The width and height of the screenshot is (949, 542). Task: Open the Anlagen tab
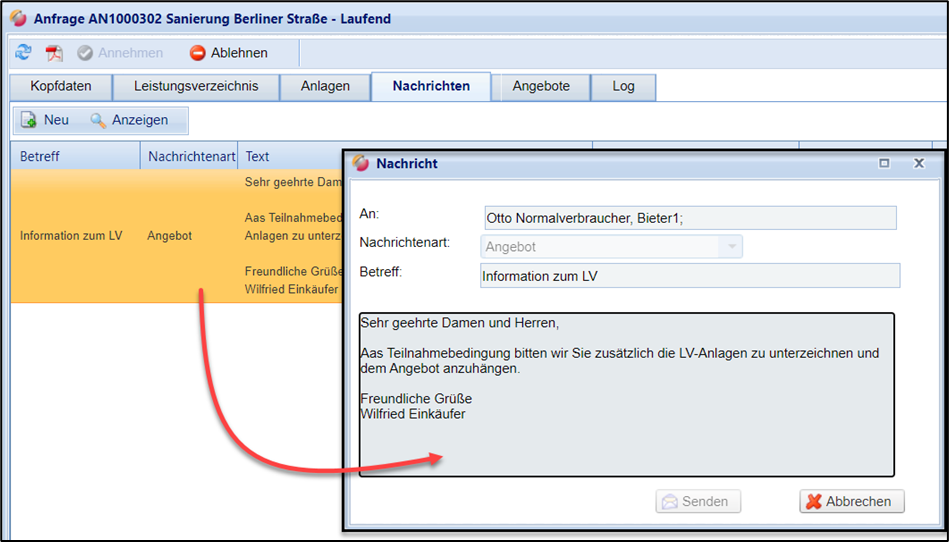point(325,86)
